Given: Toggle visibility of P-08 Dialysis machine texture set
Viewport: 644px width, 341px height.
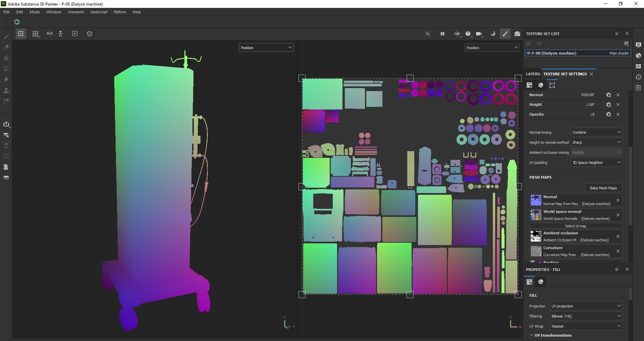Looking at the screenshot, I should (x=528, y=53).
